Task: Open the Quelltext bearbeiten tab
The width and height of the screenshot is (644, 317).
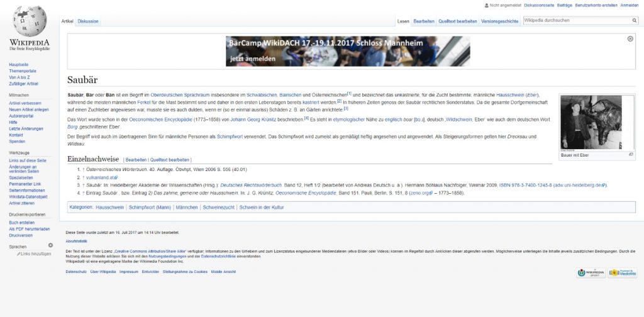Action: 458,21
